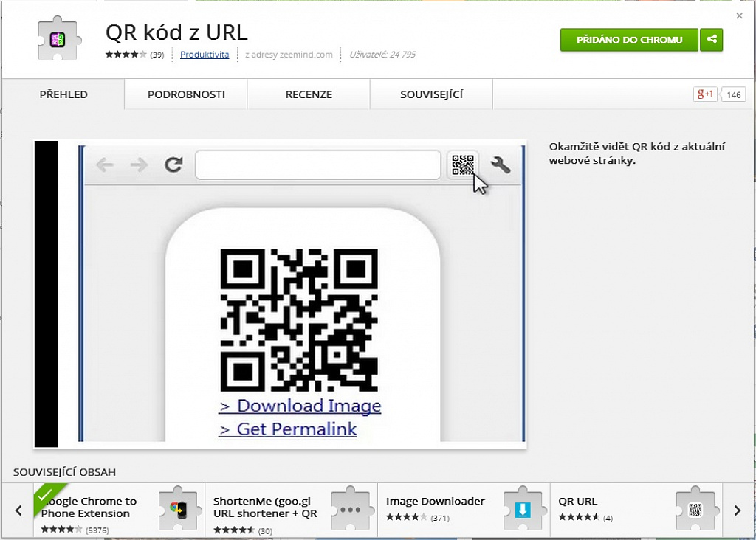Viewport: 756px width, 540px height.
Task: Click the 146 plus-one count bubble
Action: (733, 95)
